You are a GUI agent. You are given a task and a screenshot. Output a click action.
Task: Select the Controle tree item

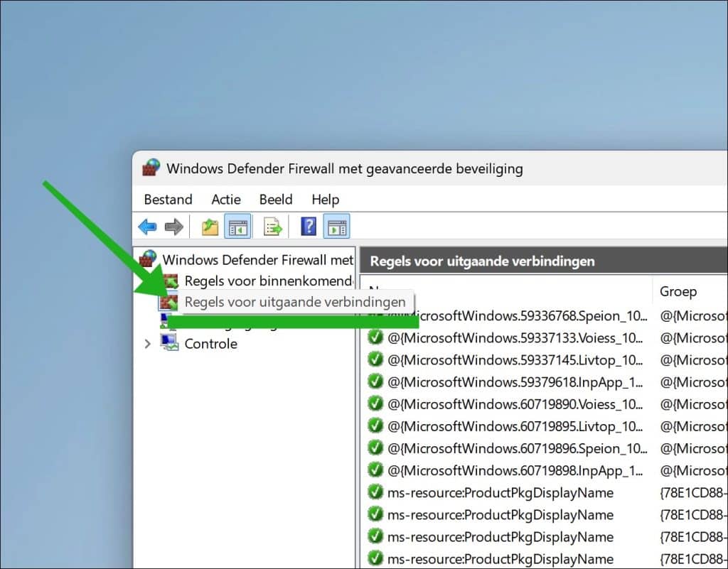[x=210, y=344]
